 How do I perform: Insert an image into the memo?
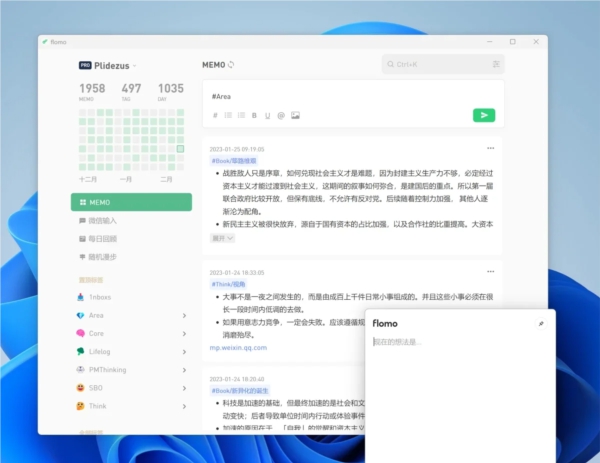[x=295, y=115]
